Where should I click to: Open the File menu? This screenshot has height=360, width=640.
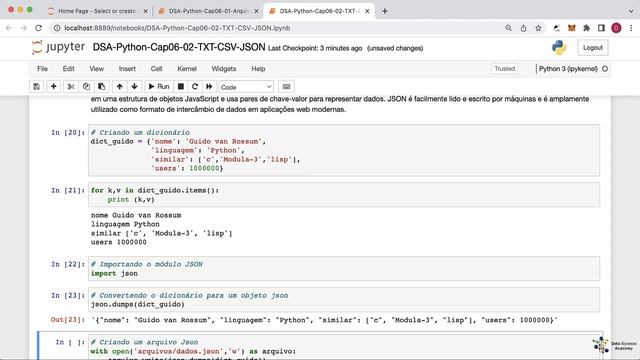point(42,69)
